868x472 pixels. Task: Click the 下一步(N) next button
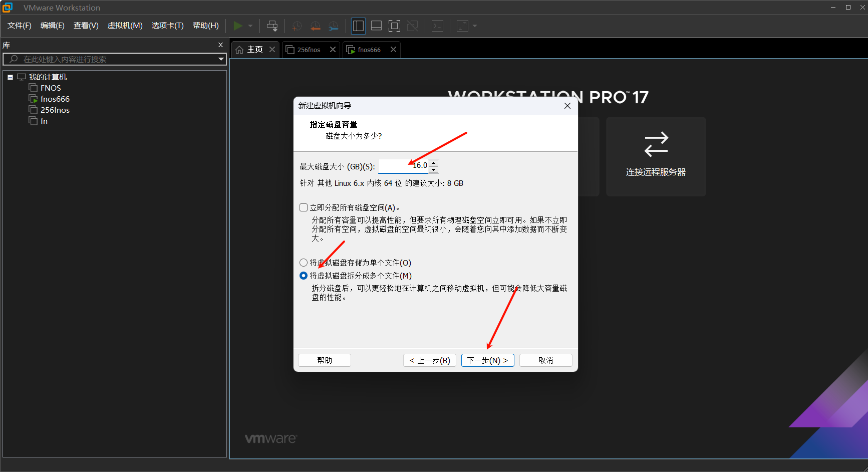pos(488,360)
